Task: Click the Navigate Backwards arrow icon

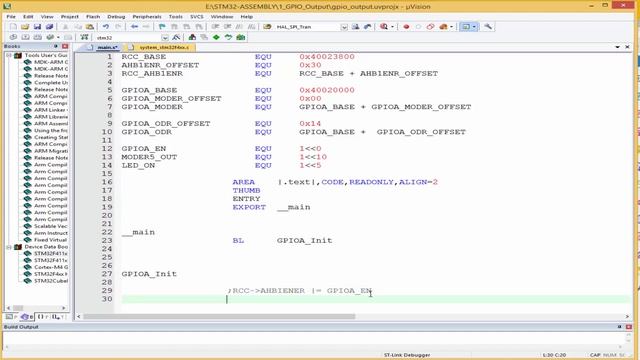Action: pyautogui.click(x=134, y=27)
